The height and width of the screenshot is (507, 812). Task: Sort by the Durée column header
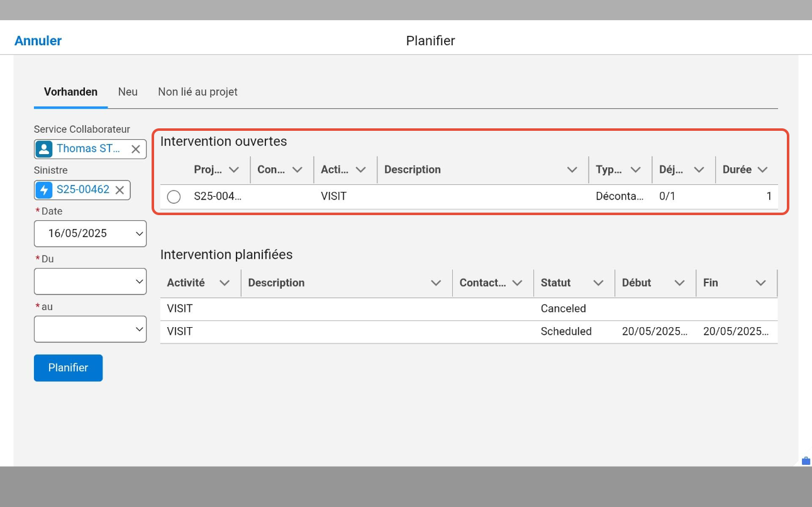coord(737,170)
